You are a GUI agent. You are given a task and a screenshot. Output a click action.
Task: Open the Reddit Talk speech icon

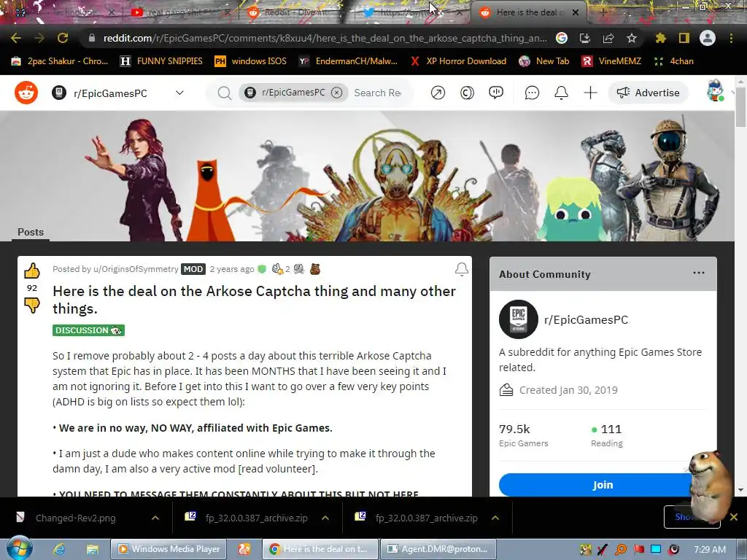tap(496, 93)
